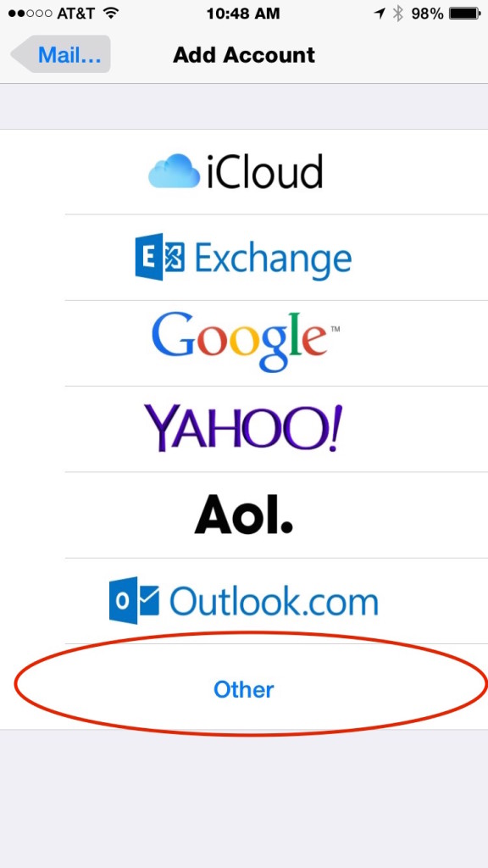The width and height of the screenshot is (488, 868).
Task: Tap the 10:48 AM clock
Action: coord(245,14)
